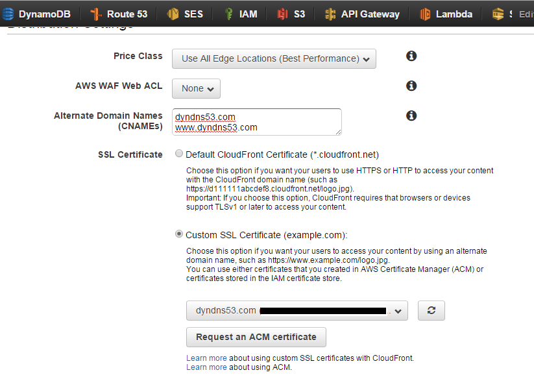Select Custom SSL Certificate radio option

(179, 234)
